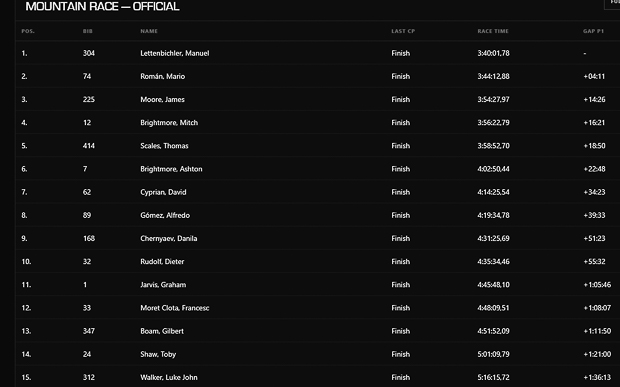This screenshot has height=387, width=620.
Task: Click the MOUNTAIN RACE — OFFICIAL title
Action: 102,6
